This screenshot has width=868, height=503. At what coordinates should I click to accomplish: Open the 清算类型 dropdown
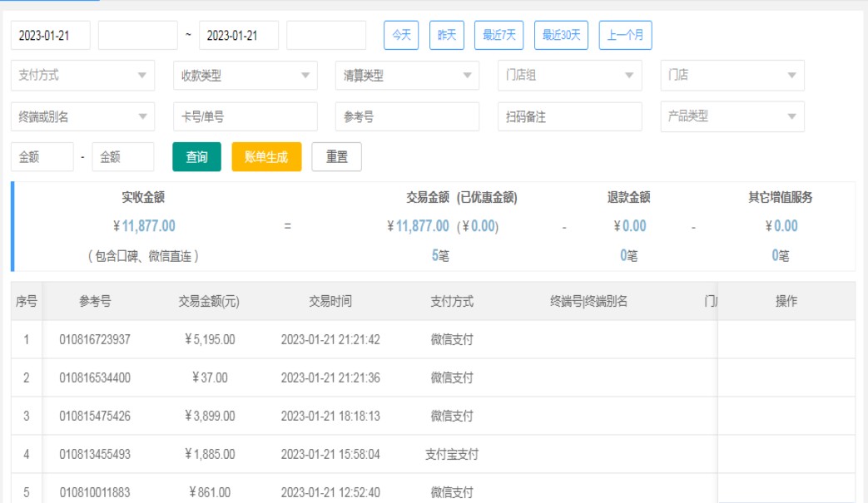[407, 76]
